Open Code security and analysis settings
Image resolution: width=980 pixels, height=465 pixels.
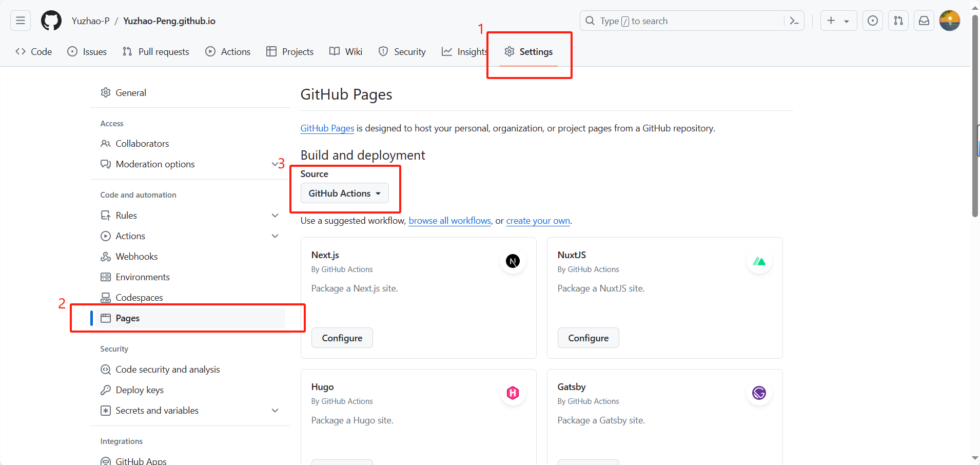coord(190,370)
